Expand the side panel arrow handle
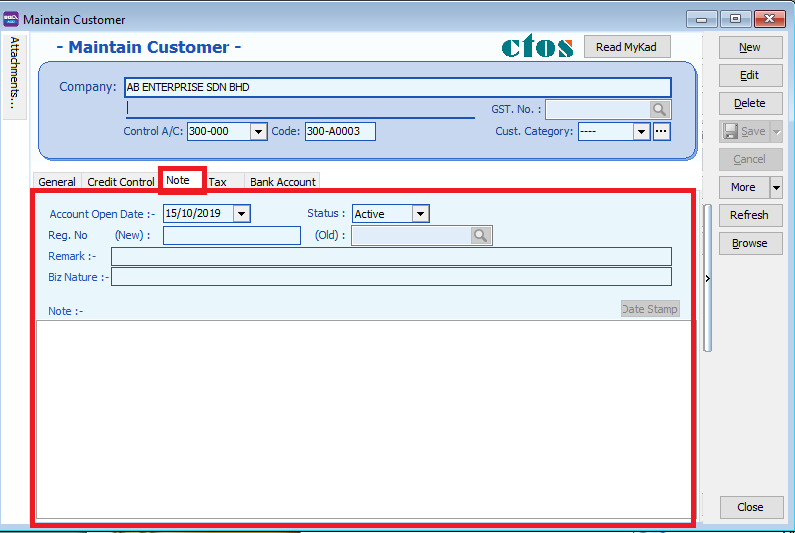 pos(708,279)
